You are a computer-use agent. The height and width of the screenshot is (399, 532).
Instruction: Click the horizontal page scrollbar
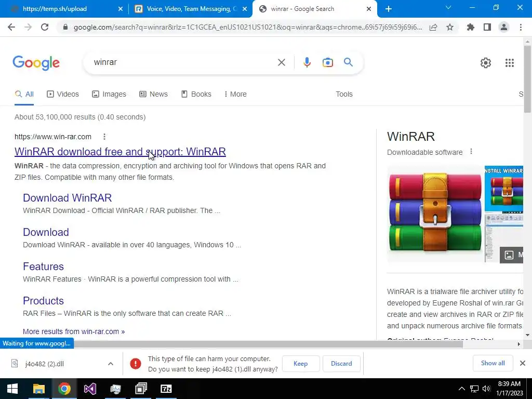(268, 344)
